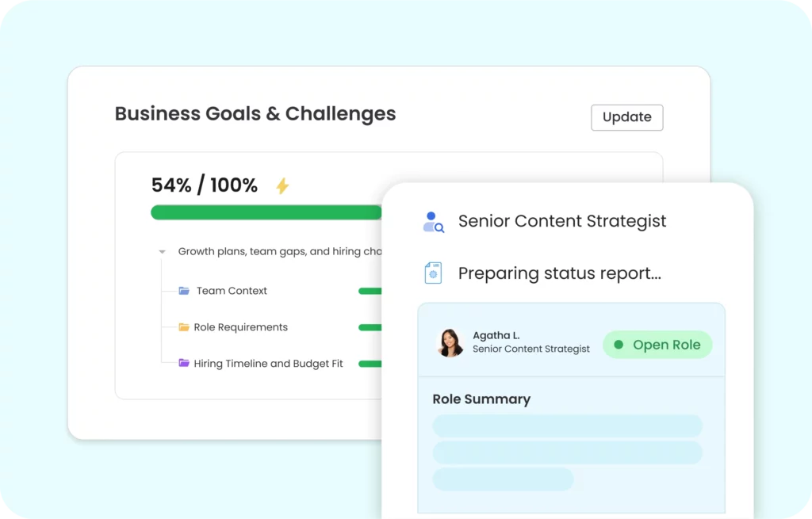812x519 pixels.
Task: Click the Preparing status report text
Action: 559,273
